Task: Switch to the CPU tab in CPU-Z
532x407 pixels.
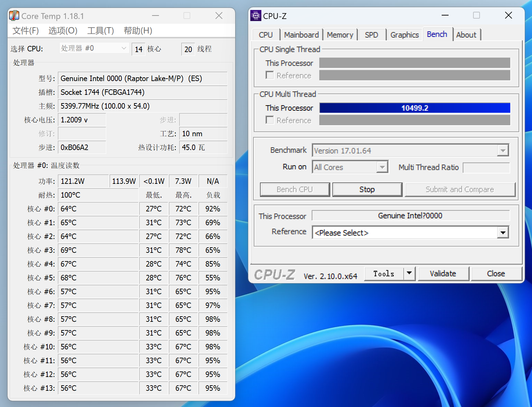Action: [x=265, y=35]
